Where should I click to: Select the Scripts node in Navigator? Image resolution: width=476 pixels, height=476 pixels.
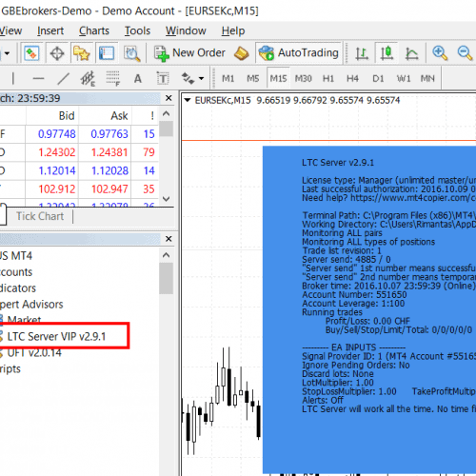pos(10,368)
